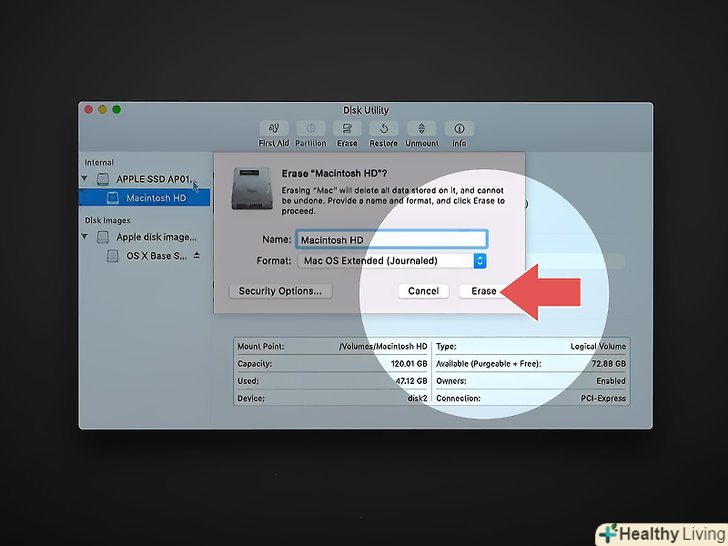Confirm with the Erase button
The height and width of the screenshot is (546, 728).
tap(484, 291)
